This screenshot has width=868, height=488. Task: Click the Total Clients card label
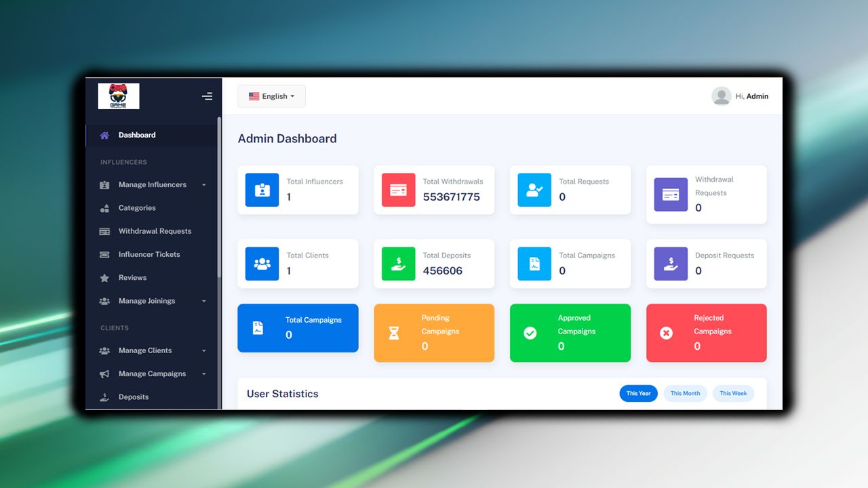coord(308,256)
